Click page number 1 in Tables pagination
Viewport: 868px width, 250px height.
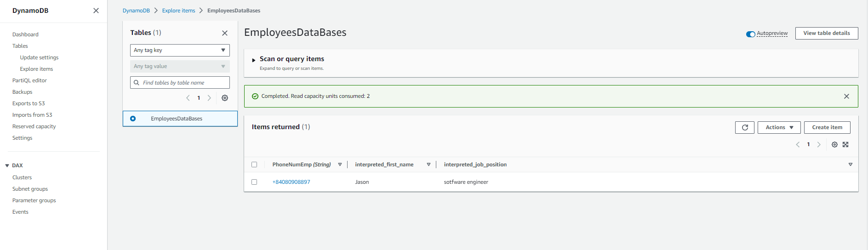coord(199,98)
